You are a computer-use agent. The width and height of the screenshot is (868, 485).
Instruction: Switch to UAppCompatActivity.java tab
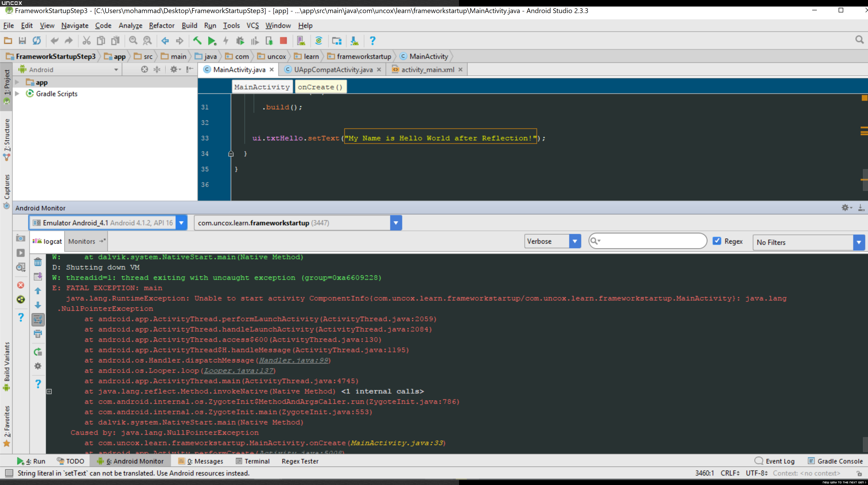[333, 69]
